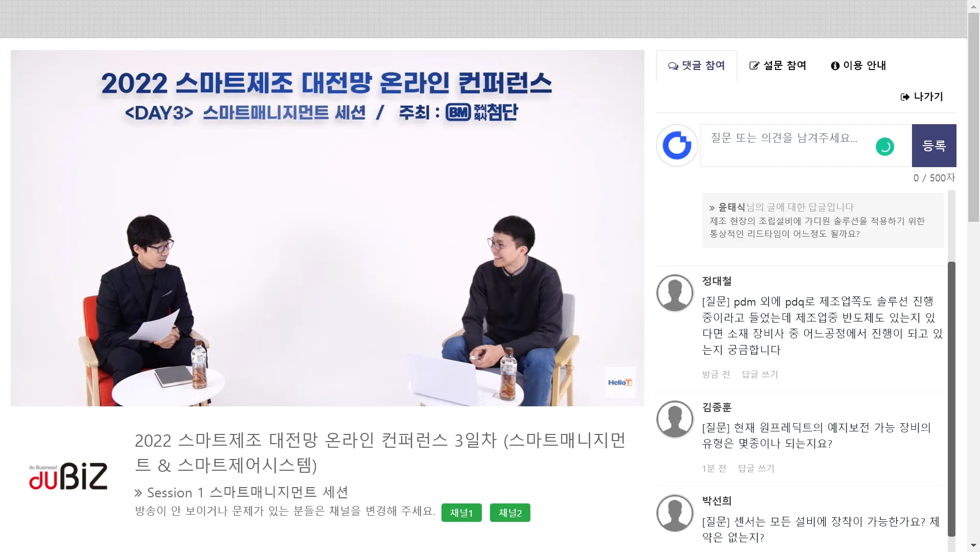The width and height of the screenshot is (980, 552).
Task: Click 답글 쓰기 under 정대철's comment
Action: tap(760, 374)
